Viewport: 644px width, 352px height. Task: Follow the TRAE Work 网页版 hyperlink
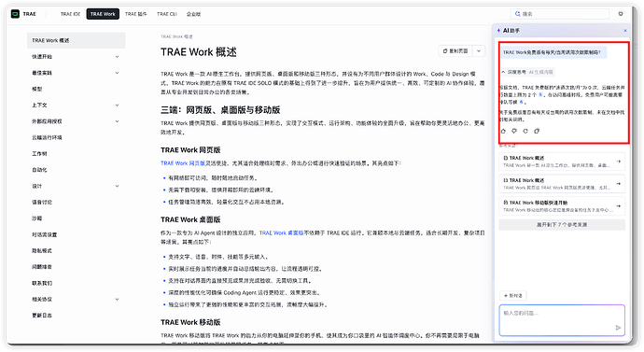[183, 163]
